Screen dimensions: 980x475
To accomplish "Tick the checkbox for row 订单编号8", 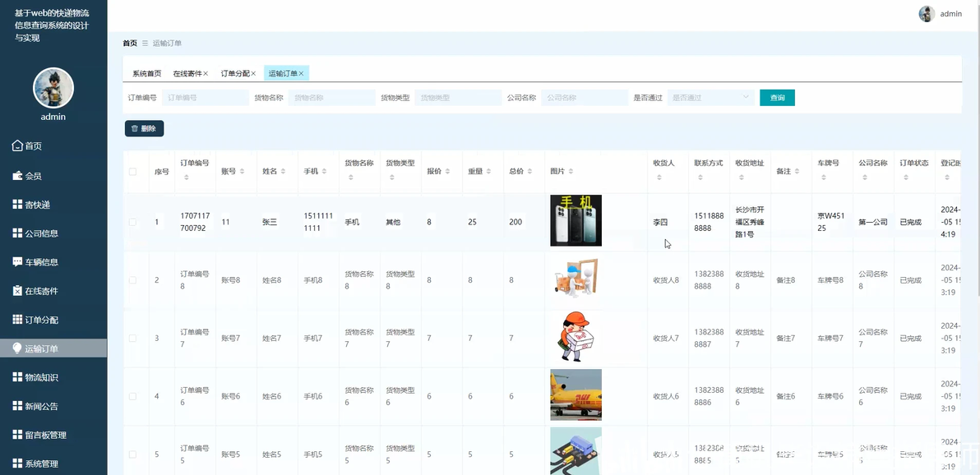I will (132, 280).
